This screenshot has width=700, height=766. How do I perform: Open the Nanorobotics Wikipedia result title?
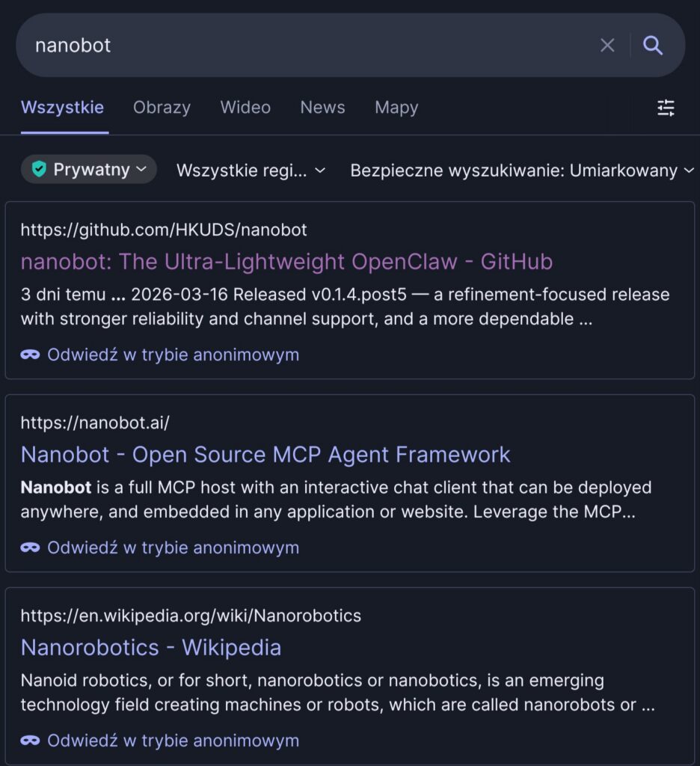(x=151, y=647)
